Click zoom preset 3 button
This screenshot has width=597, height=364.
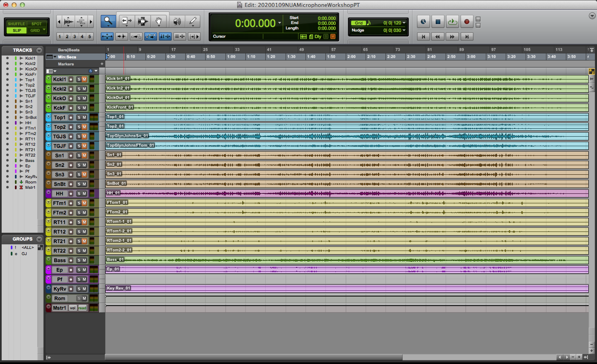point(75,37)
